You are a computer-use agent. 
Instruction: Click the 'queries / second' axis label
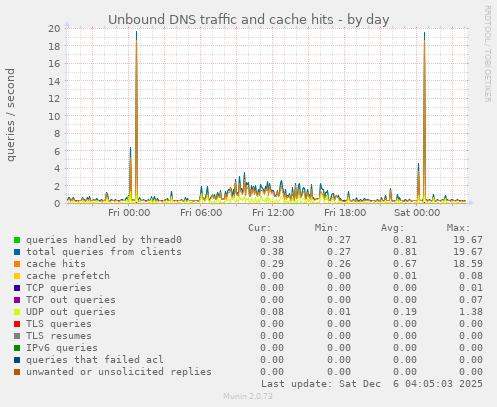pyautogui.click(x=10, y=115)
